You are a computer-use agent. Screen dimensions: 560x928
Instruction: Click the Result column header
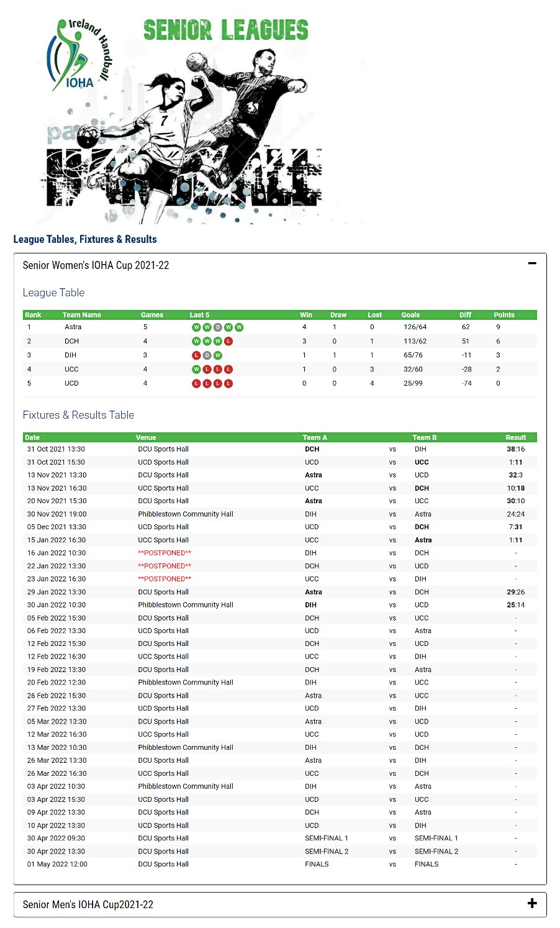click(x=515, y=437)
